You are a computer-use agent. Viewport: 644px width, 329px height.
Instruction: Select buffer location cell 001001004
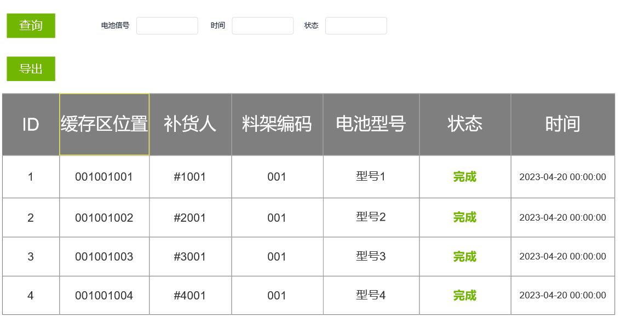(104, 296)
